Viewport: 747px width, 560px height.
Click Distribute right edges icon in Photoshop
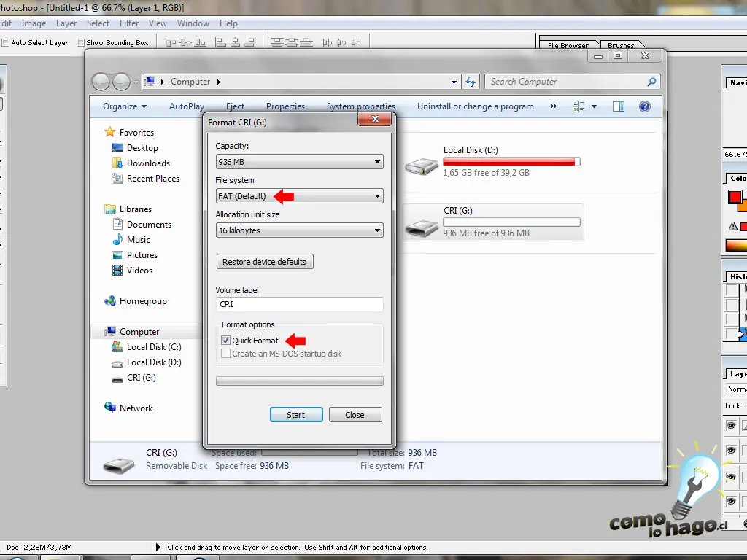click(356, 43)
